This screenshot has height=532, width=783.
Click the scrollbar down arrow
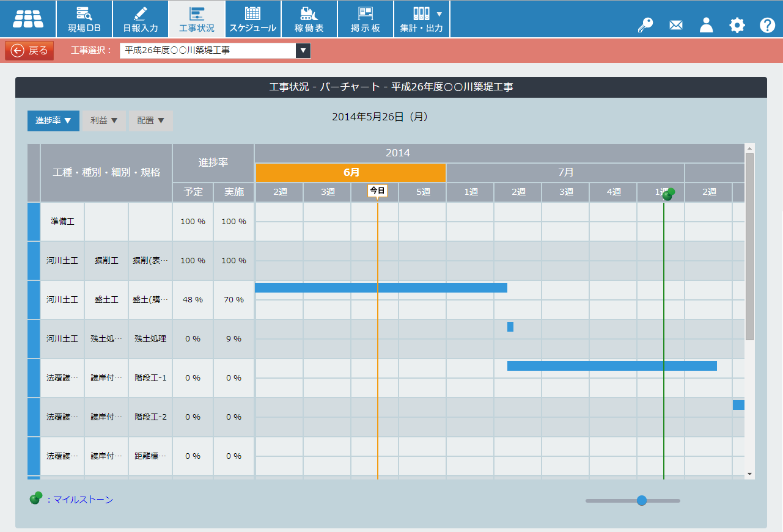749,474
